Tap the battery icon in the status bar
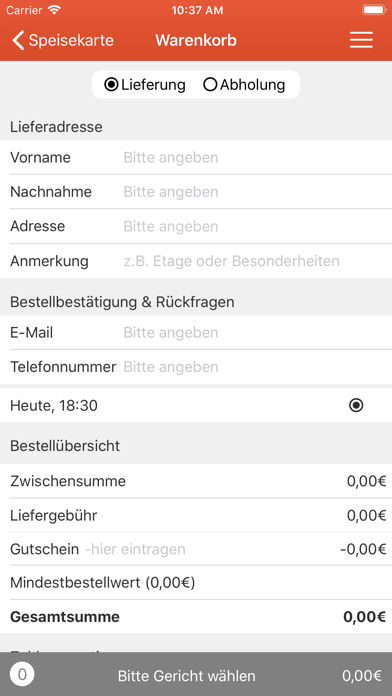 click(x=374, y=10)
